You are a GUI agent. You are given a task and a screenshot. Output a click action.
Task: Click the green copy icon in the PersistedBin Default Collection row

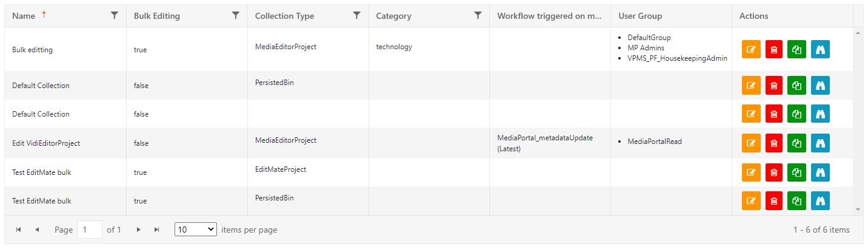797,86
